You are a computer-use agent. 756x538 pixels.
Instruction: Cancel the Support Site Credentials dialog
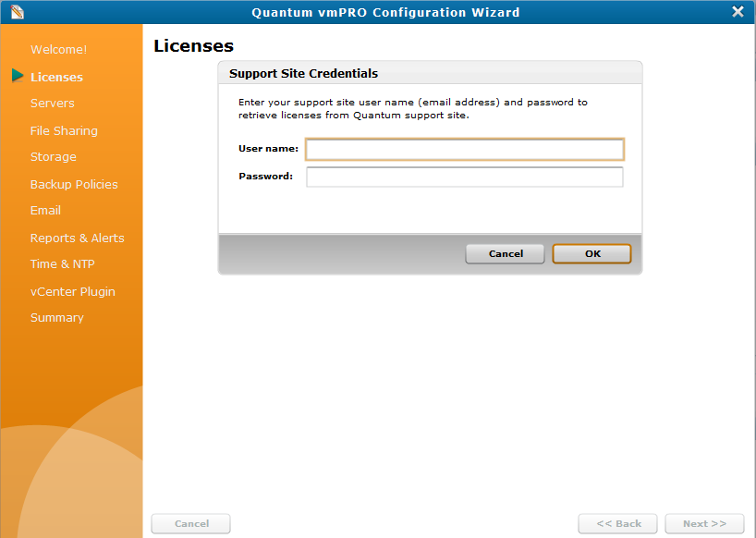point(505,253)
